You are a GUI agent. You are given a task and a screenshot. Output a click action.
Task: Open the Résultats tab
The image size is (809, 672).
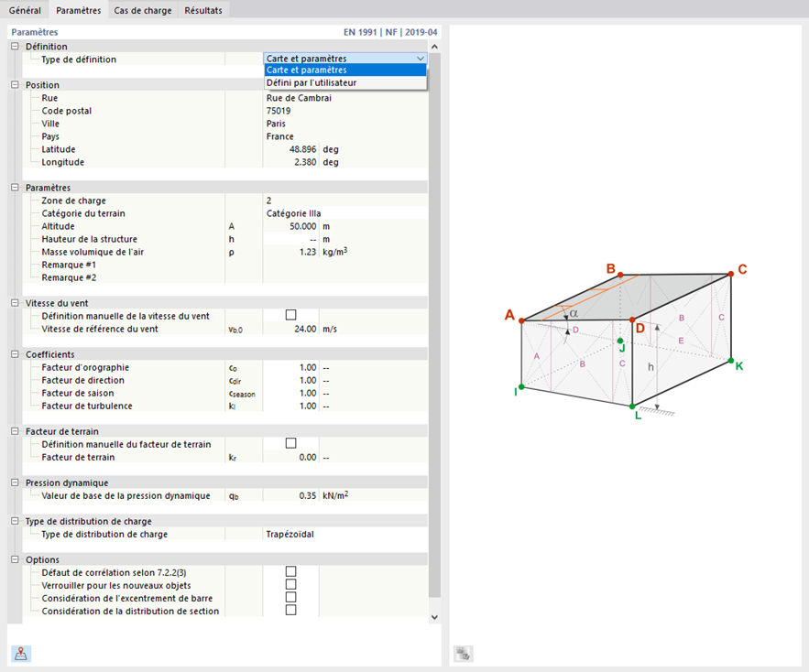(x=203, y=10)
